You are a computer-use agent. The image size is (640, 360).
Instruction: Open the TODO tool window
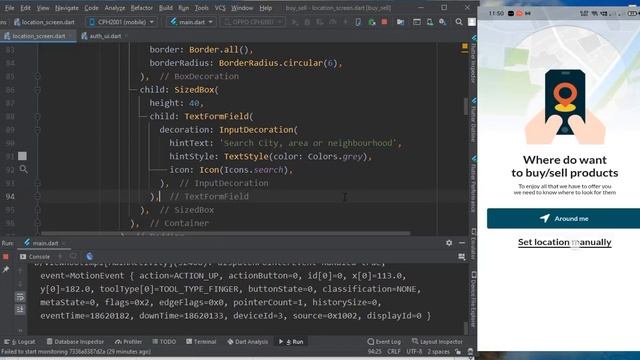pos(164,342)
